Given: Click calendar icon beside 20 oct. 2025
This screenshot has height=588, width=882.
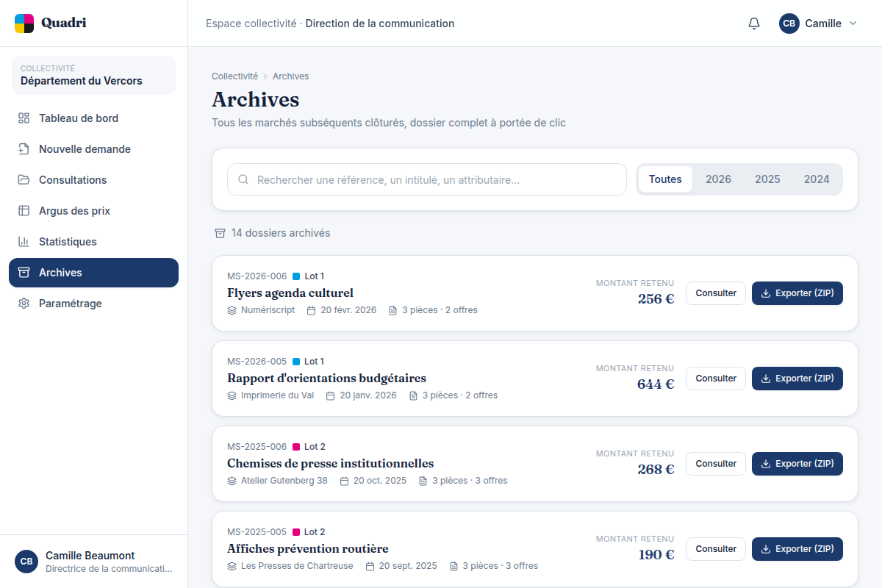Looking at the screenshot, I should coord(345,481).
